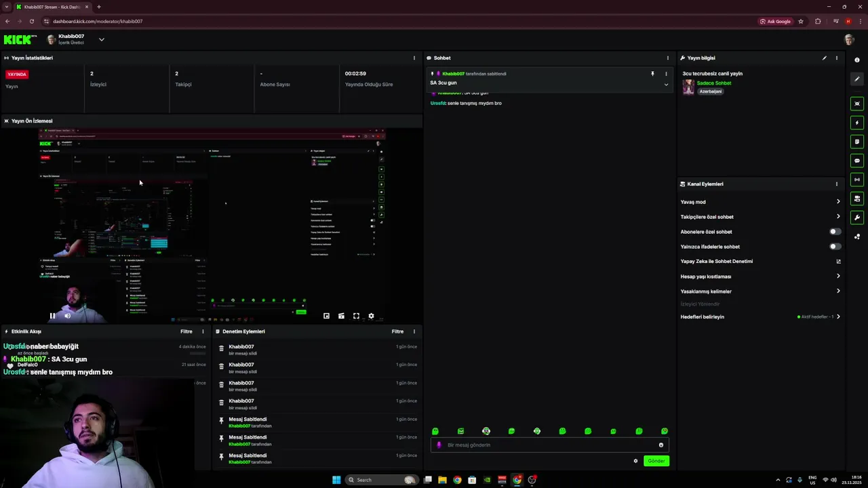Open Kanal Eylemleri three-dot menu
The image size is (868, 488).
[837, 184]
